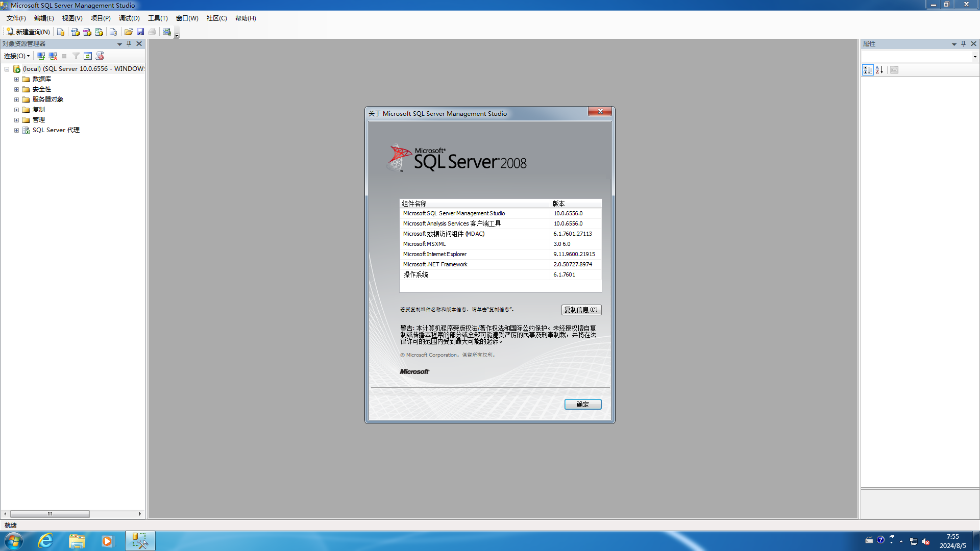Click the Disconnect server icon

(x=53, y=56)
